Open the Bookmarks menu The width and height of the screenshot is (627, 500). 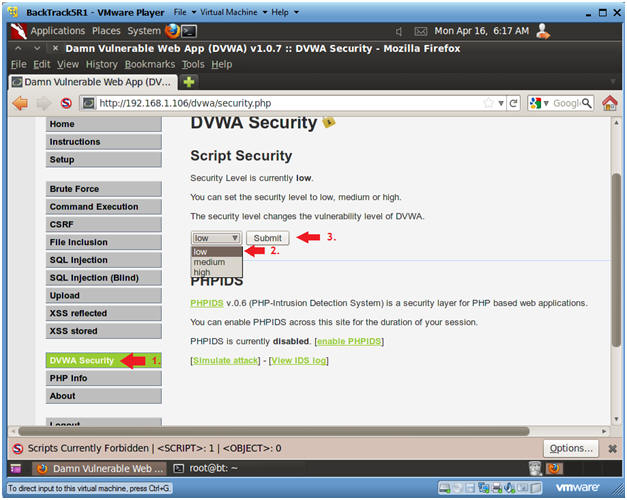point(150,64)
